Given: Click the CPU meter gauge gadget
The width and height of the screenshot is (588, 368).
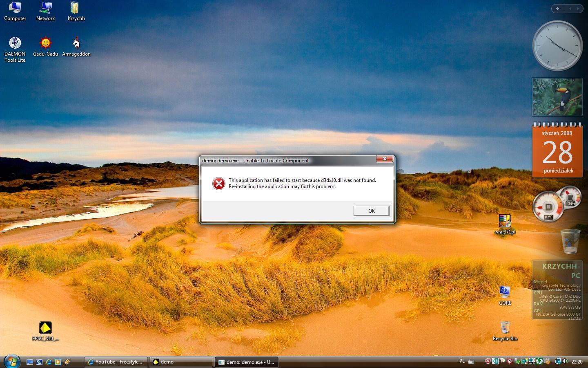Looking at the screenshot, I should (548, 206).
